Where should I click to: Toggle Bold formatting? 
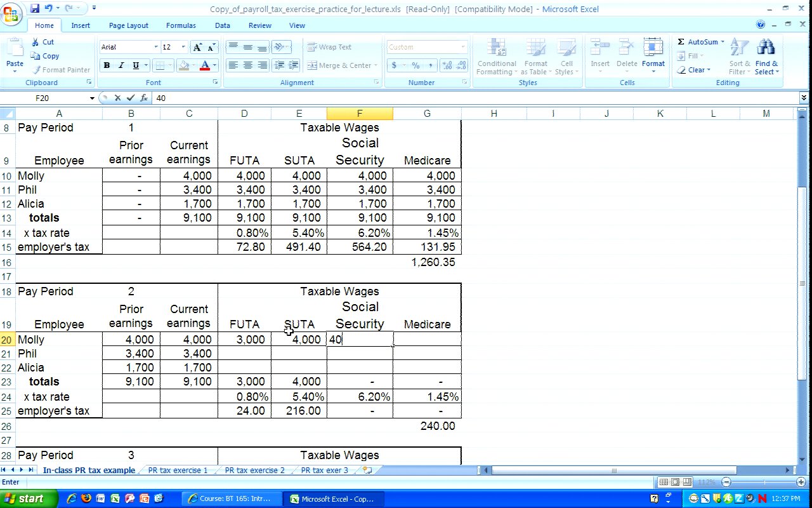pos(107,65)
